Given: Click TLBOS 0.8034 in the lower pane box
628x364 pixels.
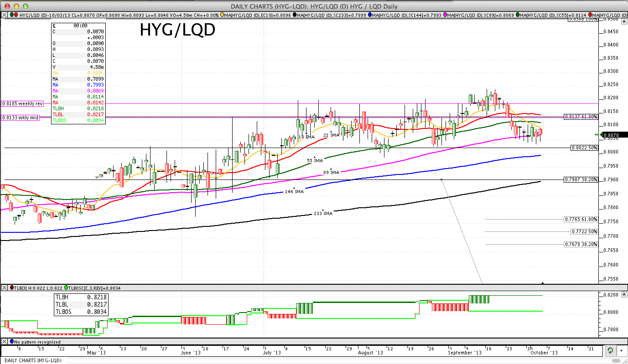Looking at the screenshot, I should 81,312.
